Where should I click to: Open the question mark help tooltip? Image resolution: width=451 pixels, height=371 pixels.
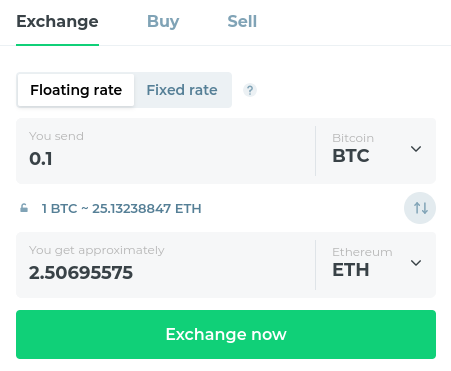(x=250, y=90)
